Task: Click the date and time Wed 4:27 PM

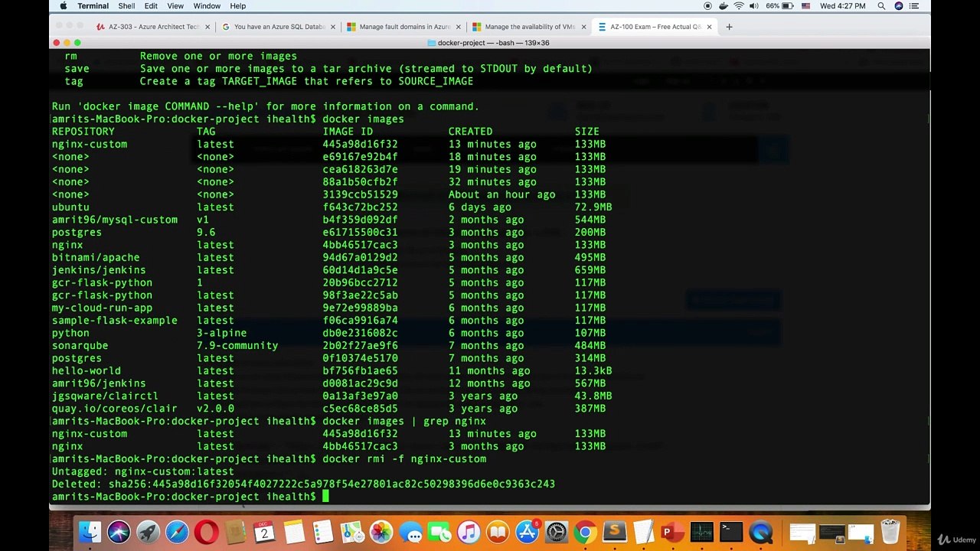Action: coord(842,6)
